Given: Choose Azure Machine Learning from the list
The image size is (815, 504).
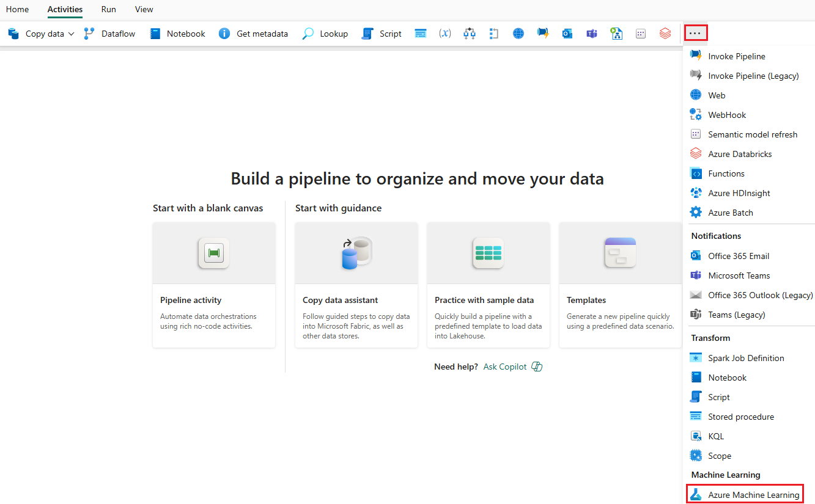Looking at the screenshot, I should [x=745, y=495].
